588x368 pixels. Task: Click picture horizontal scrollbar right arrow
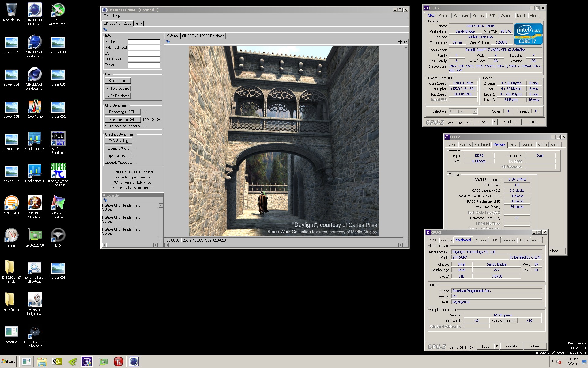401,245
